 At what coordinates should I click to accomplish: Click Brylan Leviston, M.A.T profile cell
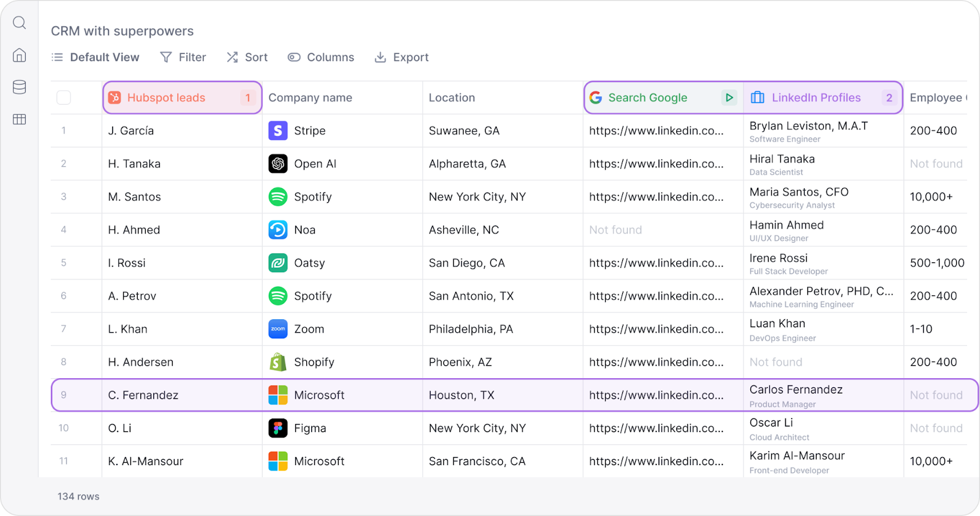click(824, 131)
